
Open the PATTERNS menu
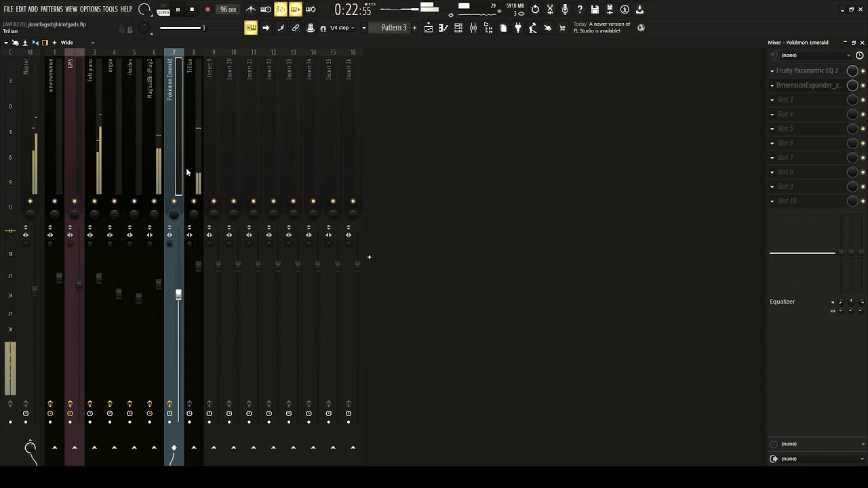52,9
